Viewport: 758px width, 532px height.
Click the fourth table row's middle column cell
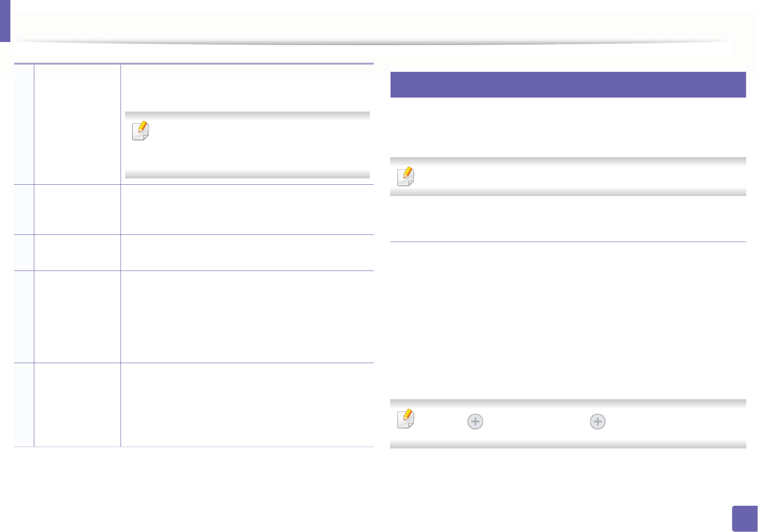coord(77,317)
